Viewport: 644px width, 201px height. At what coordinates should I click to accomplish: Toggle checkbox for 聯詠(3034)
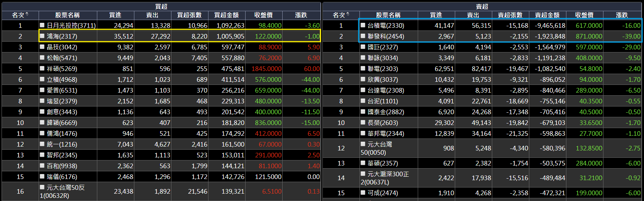363,57
